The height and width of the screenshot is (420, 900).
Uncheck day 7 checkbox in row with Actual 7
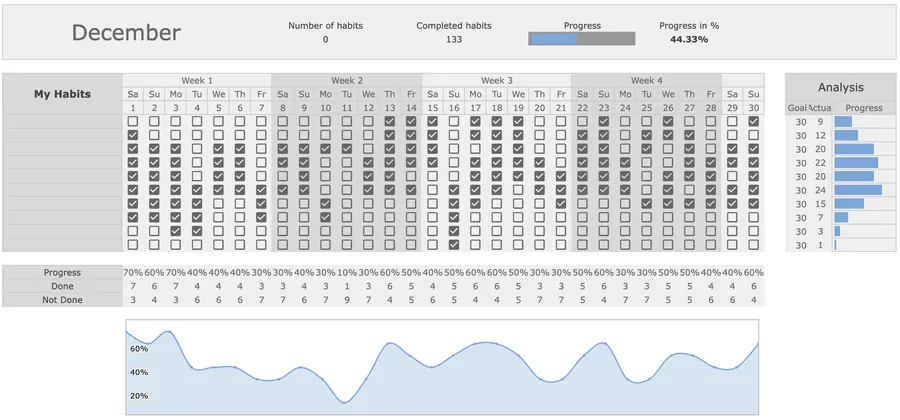click(261, 217)
